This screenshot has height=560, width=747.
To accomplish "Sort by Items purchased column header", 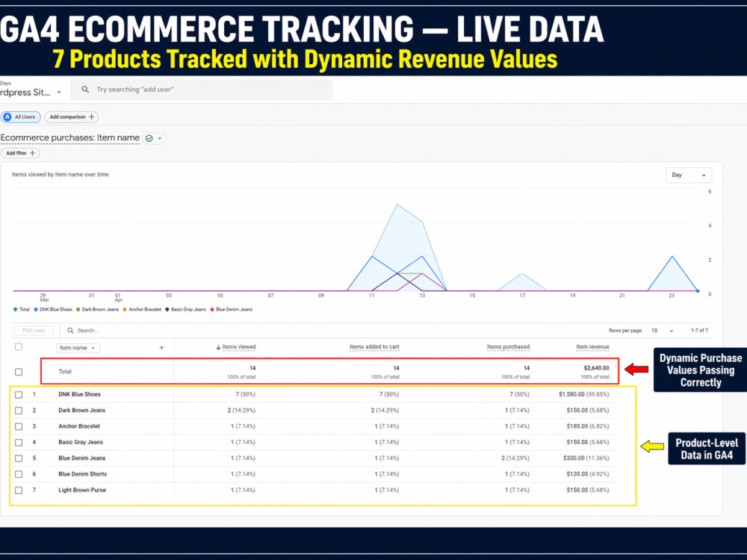I will point(508,346).
